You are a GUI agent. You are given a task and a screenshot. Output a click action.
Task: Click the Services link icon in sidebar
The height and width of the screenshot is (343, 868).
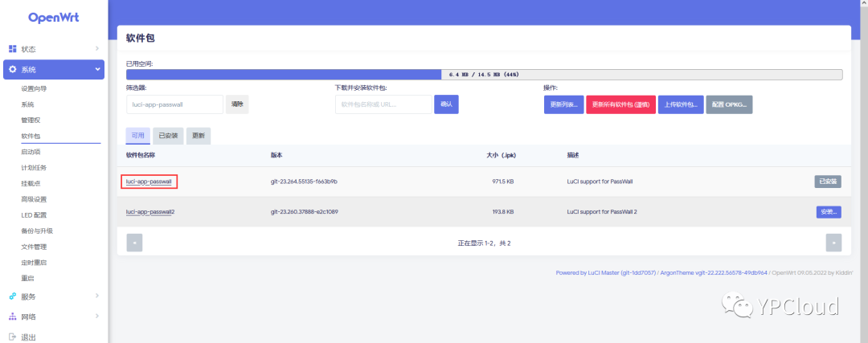point(13,296)
